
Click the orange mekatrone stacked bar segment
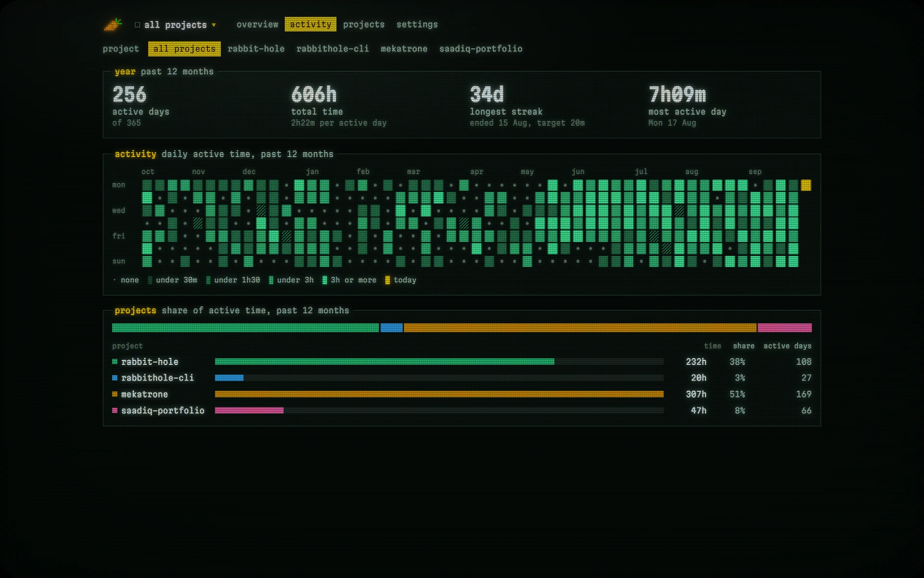pyautogui.click(x=580, y=328)
